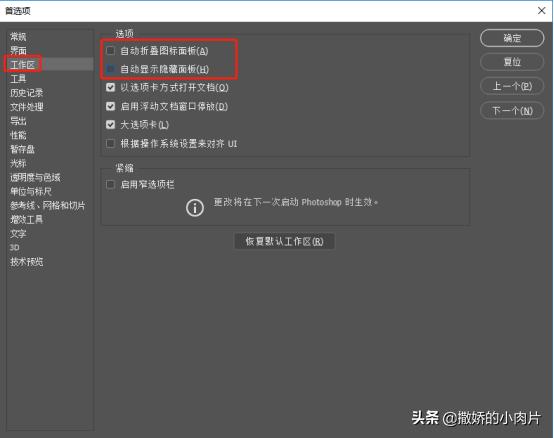554x438 pixels.
Task: Enable 根据操作系统设置来对齐 UI
Action: 111,143
